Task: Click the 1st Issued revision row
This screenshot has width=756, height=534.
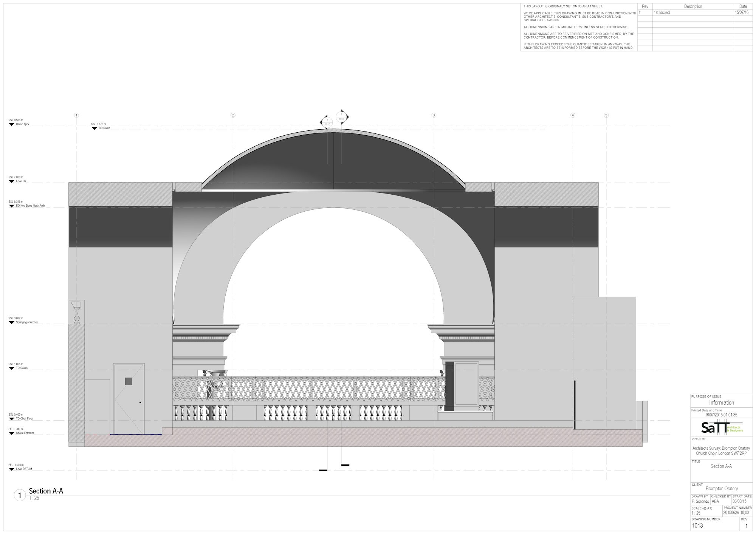Action: (x=661, y=12)
